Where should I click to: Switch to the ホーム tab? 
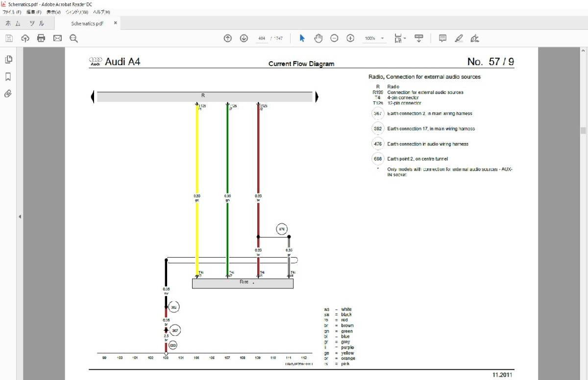pos(14,23)
